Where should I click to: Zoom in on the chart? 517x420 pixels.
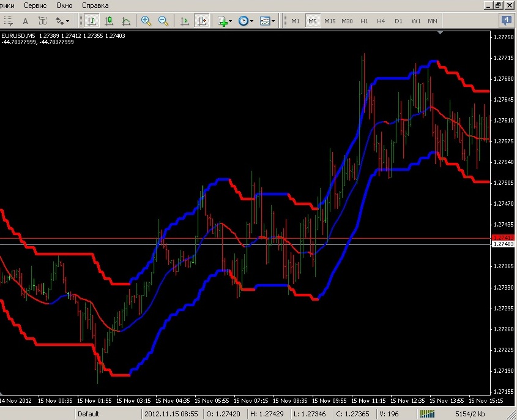point(146,21)
